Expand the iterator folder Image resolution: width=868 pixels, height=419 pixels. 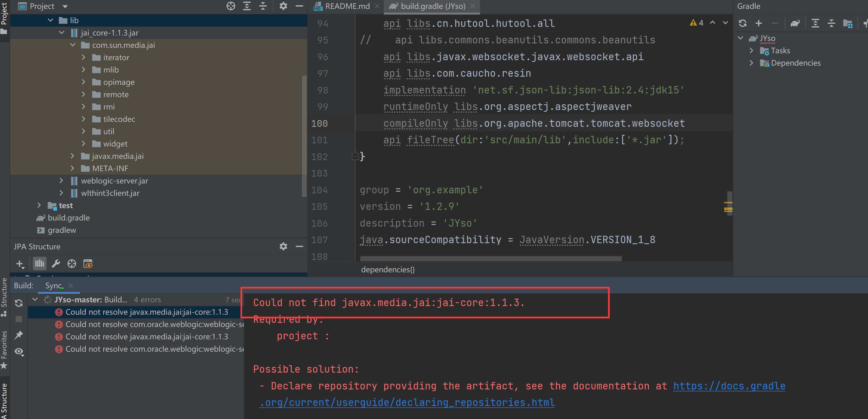[84, 57]
